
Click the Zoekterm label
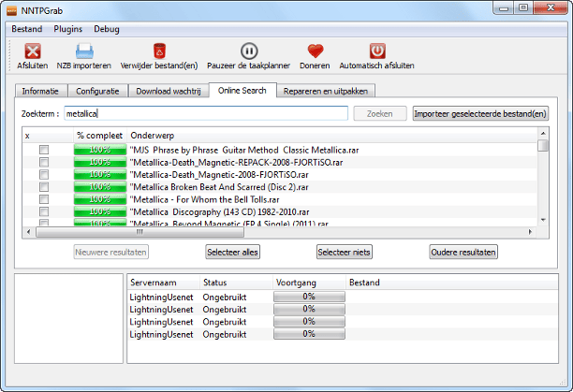pos(40,113)
